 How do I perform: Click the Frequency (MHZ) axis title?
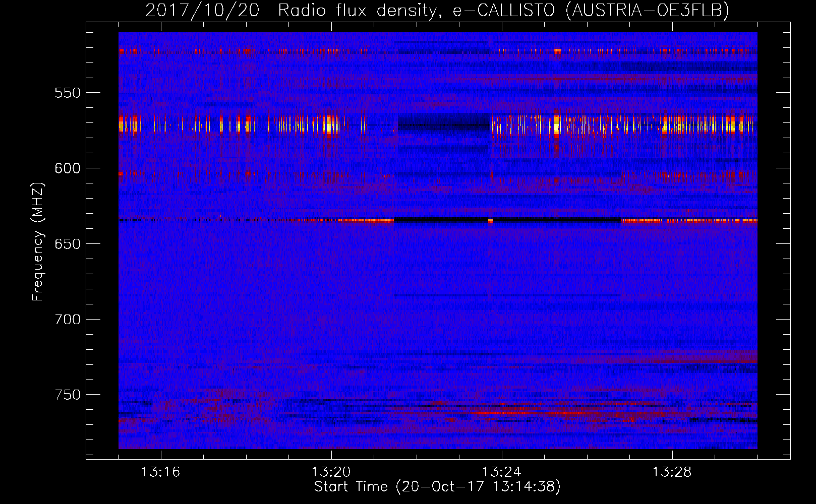(38, 241)
